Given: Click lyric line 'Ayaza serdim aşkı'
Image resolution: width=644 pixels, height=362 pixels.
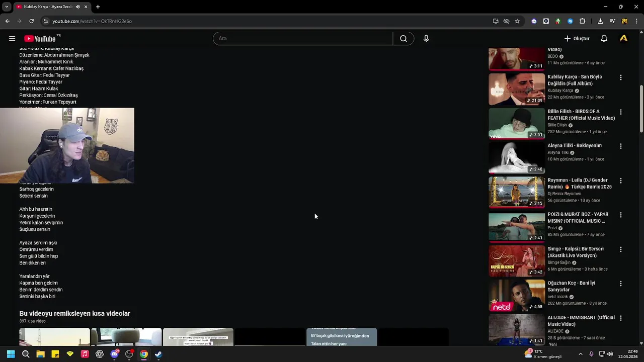Looking at the screenshot, I should point(38,243).
